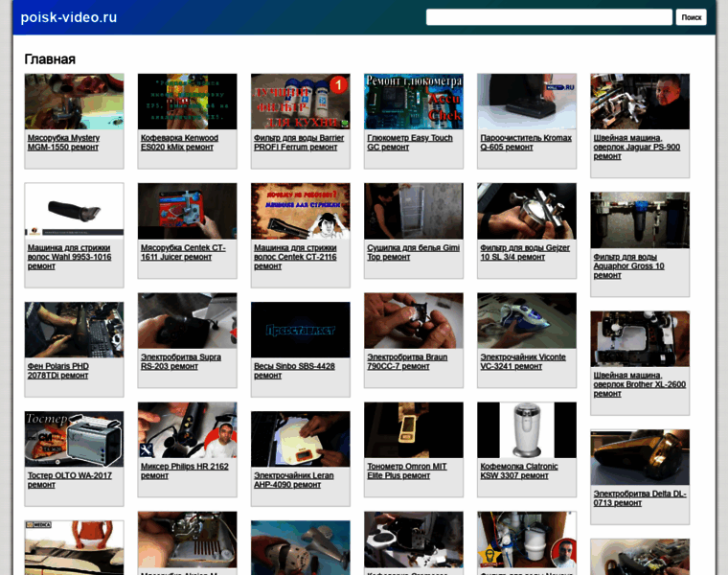
Task: Click the Delta DL-0713 shaver thumbnail
Action: [640, 457]
